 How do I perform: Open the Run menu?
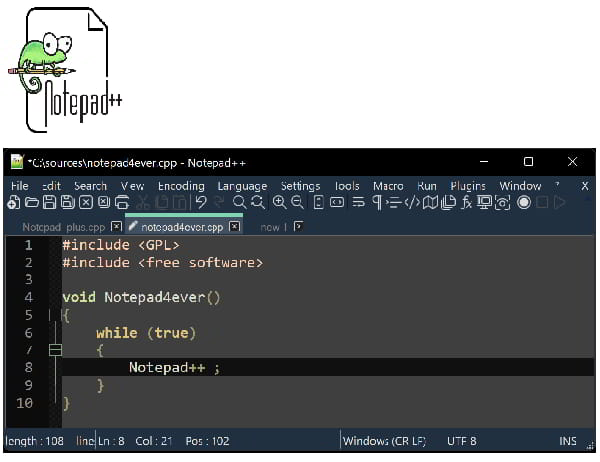[427, 186]
